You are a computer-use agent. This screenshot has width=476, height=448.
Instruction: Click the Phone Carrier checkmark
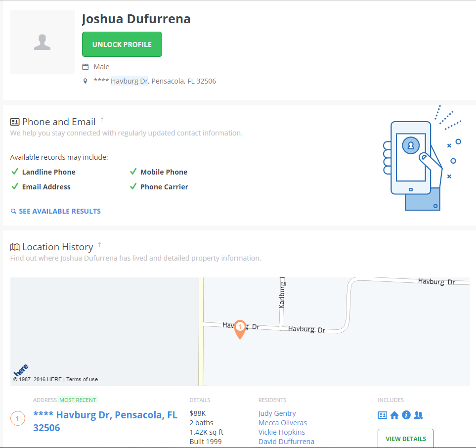click(133, 186)
